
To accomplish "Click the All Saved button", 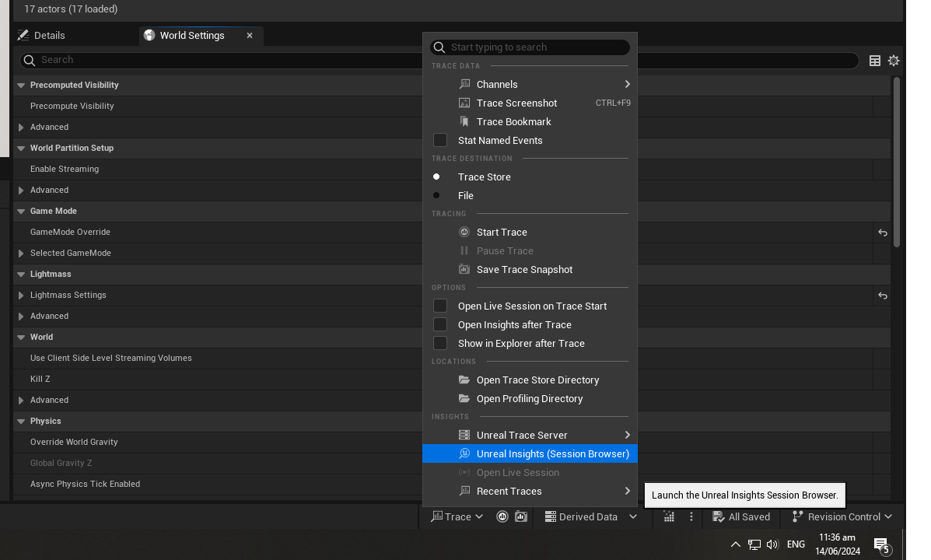I will pos(741,516).
